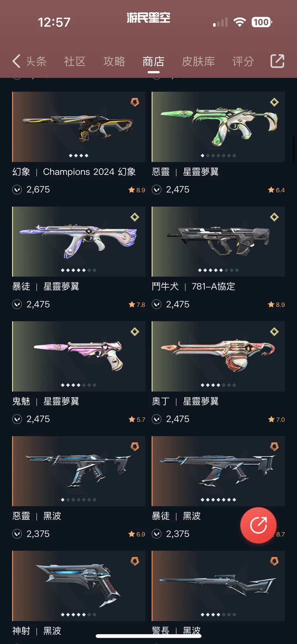The height and width of the screenshot is (644, 297).
Task: Open the 社区 tab
Action: click(75, 61)
